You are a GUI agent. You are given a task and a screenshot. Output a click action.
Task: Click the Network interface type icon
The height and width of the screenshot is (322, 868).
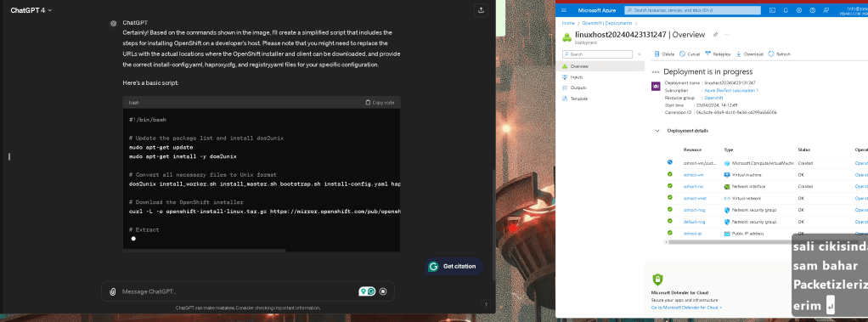(x=727, y=186)
